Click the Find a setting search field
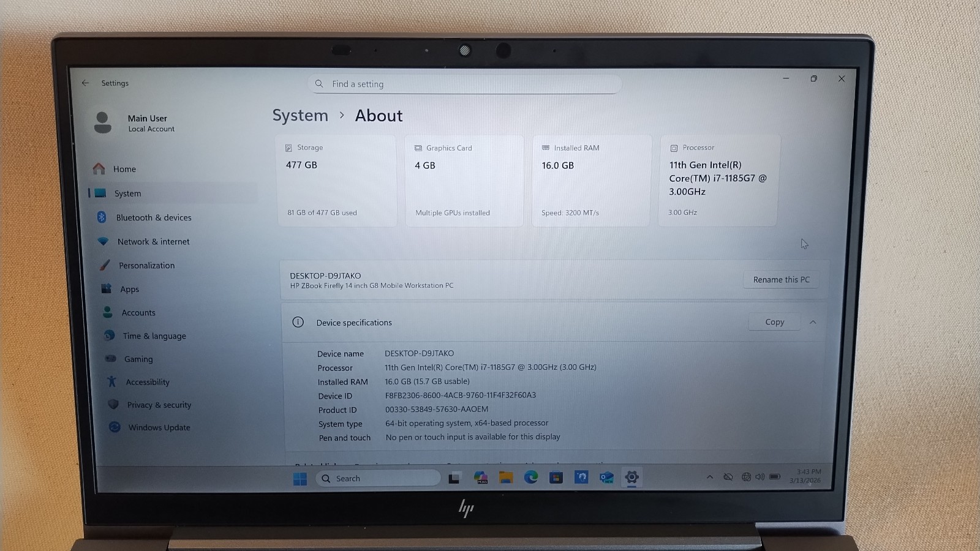The image size is (980, 551). [464, 84]
